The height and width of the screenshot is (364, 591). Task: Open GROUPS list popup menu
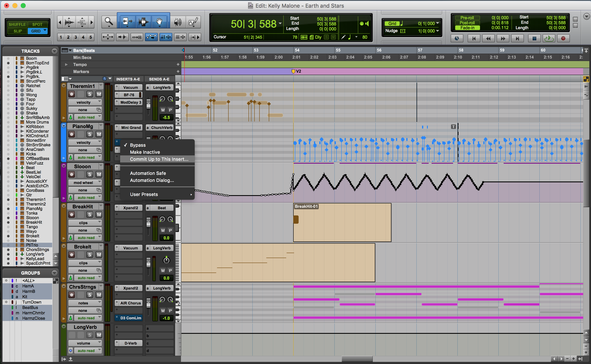(x=55, y=273)
